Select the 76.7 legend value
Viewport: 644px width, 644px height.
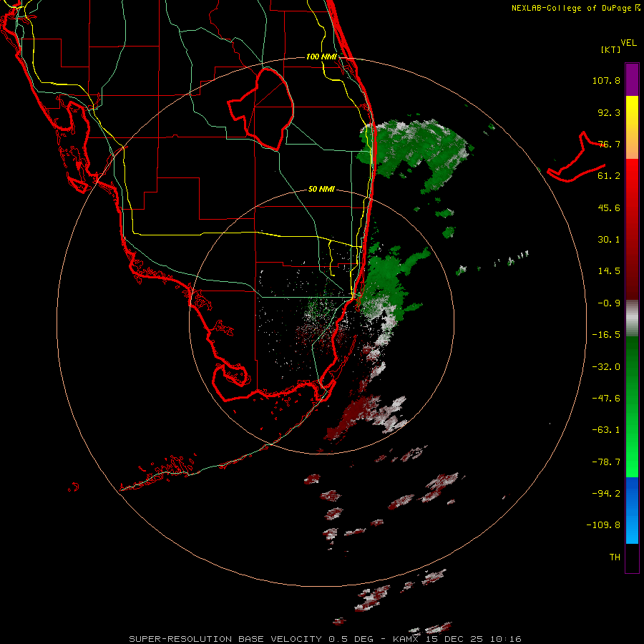tap(609, 144)
